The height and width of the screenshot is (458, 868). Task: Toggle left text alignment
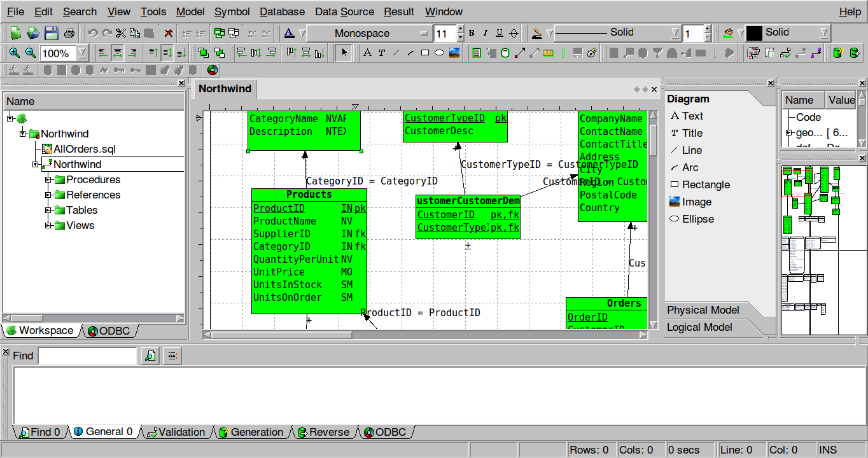[102, 53]
